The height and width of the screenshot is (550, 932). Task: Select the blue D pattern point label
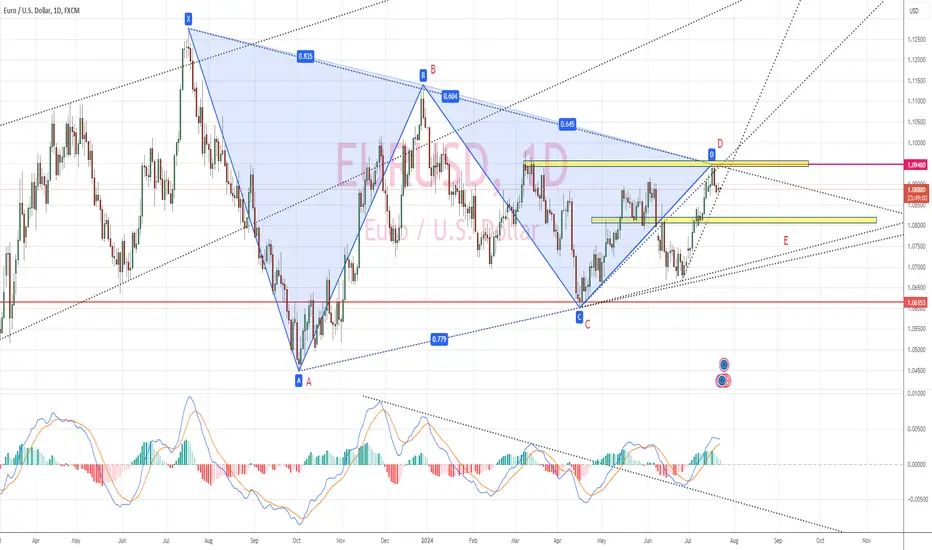(x=711, y=155)
